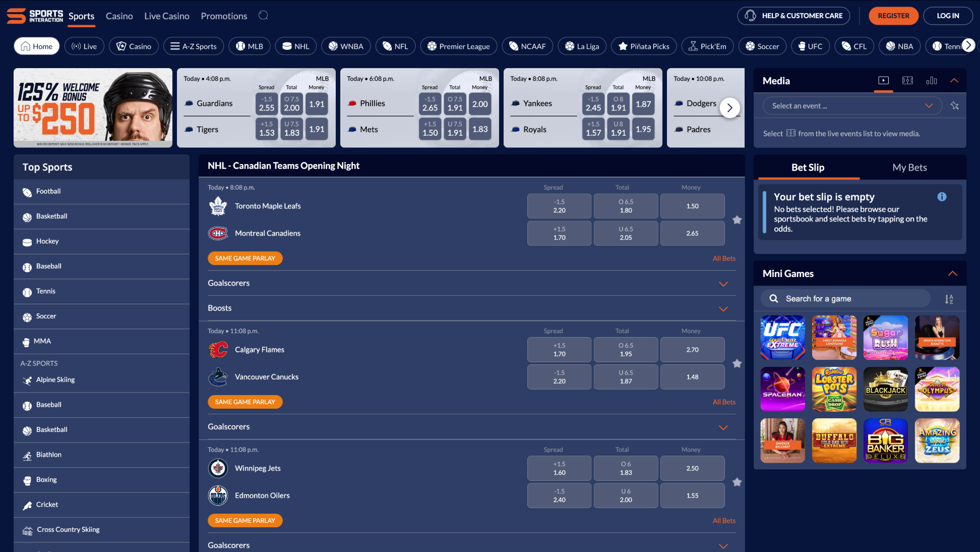This screenshot has height=552, width=980.
Task: Open the Live Casino menu item
Action: click(167, 16)
